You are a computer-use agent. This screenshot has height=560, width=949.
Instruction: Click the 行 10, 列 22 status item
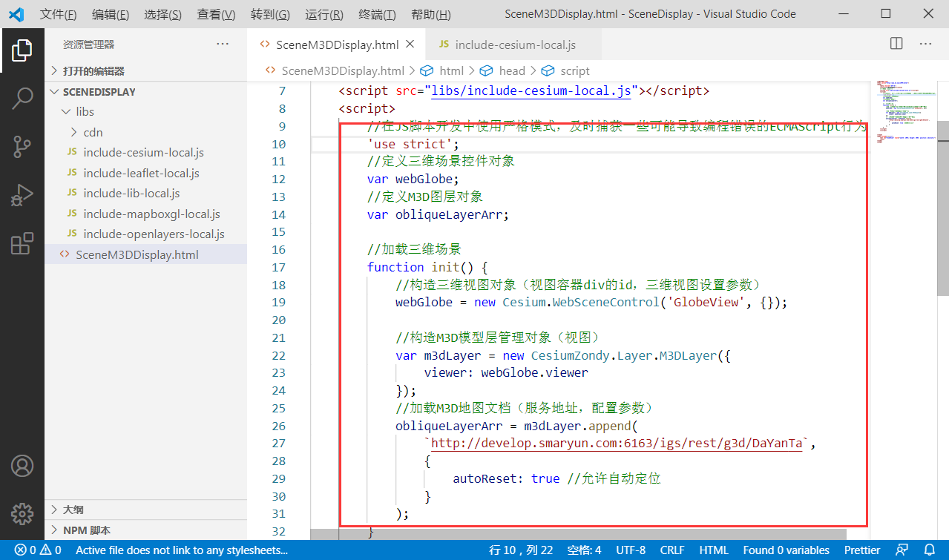tap(521, 550)
